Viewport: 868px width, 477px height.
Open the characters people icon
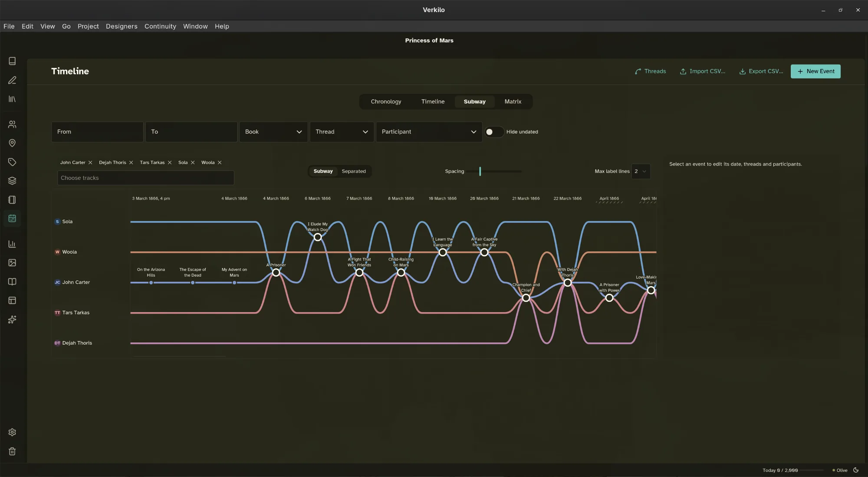(x=12, y=124)
